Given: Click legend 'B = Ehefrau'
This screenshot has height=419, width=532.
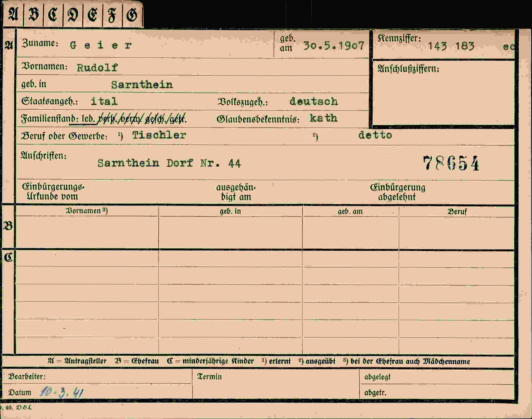Looking at the screenshot, I should (x=137, y=361).
